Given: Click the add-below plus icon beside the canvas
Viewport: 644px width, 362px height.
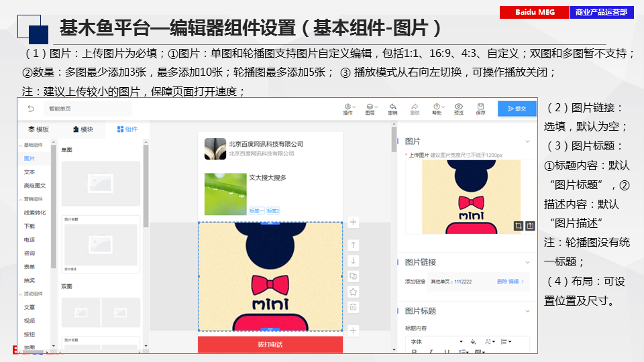Looking at the screenshot, I should [x=353, y=330].
